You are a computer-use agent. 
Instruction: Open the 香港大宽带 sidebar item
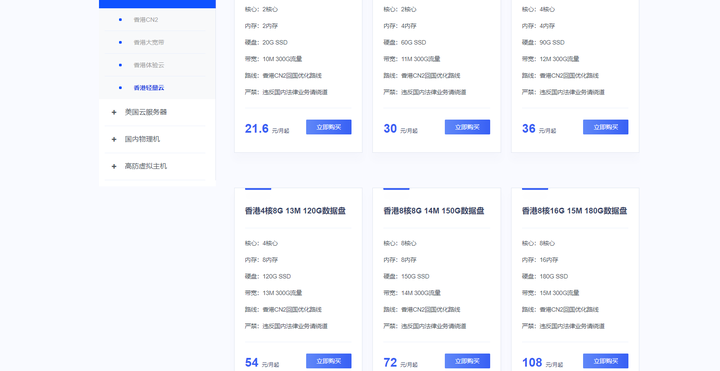149,42
